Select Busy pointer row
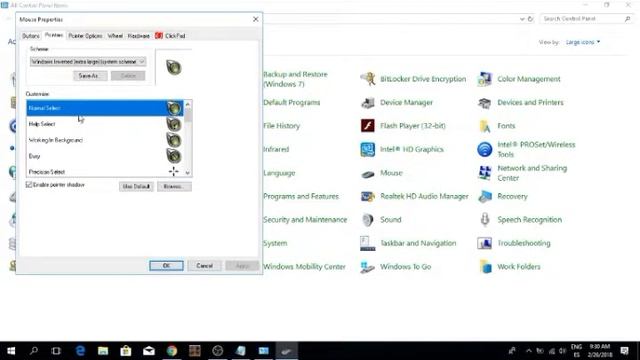This screenshot has width=640, height=360. point(105,156)
